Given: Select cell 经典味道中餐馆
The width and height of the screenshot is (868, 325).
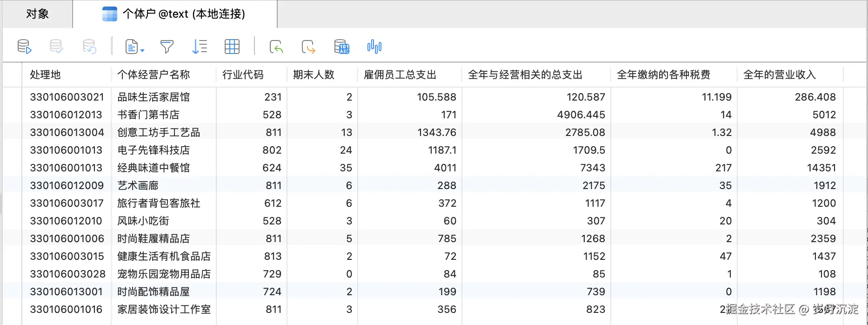Looking at the screenshot, I should coord(154,168).
